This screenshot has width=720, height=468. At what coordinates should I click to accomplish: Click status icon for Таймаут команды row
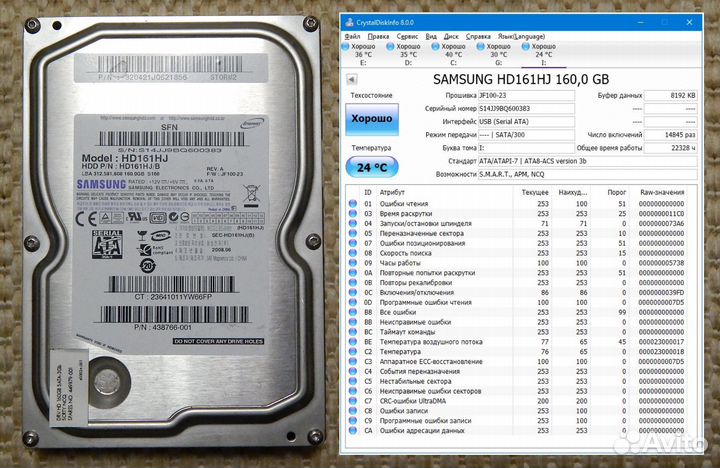(x=353, y=332)
